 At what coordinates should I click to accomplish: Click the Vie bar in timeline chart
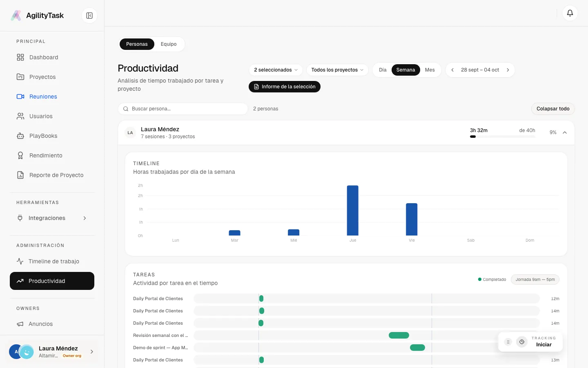pos(412,219)
